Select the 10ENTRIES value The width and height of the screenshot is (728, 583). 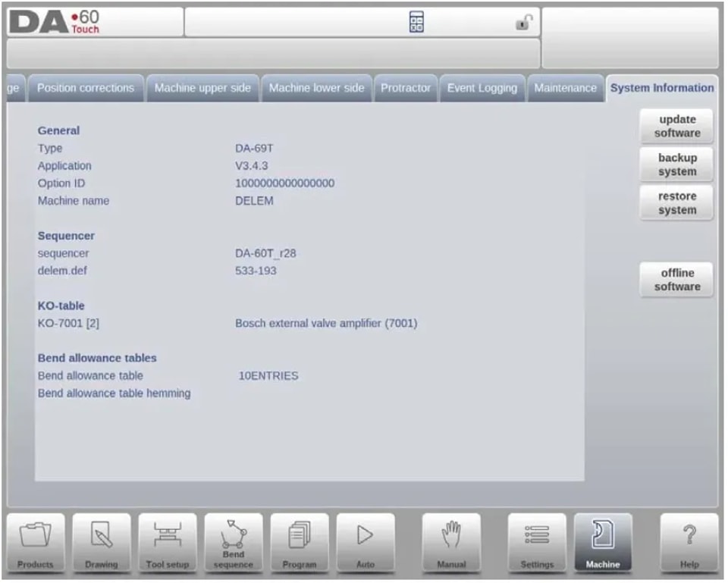point(268,376)
